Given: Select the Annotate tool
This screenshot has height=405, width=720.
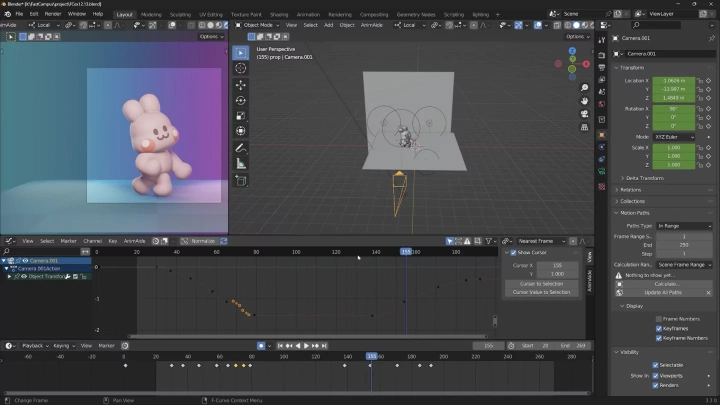Looking at the screenshot, I should click(241, 148).
